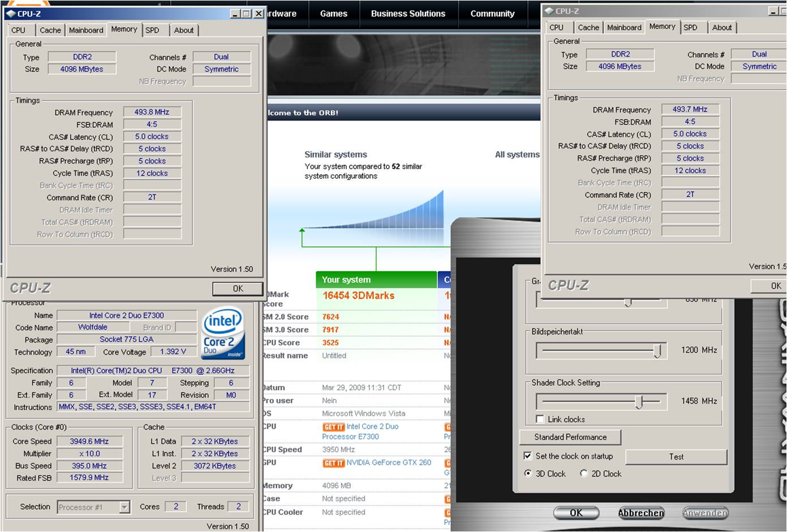The height and width of the screenshot is (532, 787).
Task: Select Memory tab in left CPU-Z window
Action: pyautogui.click(x=124, y=29)
